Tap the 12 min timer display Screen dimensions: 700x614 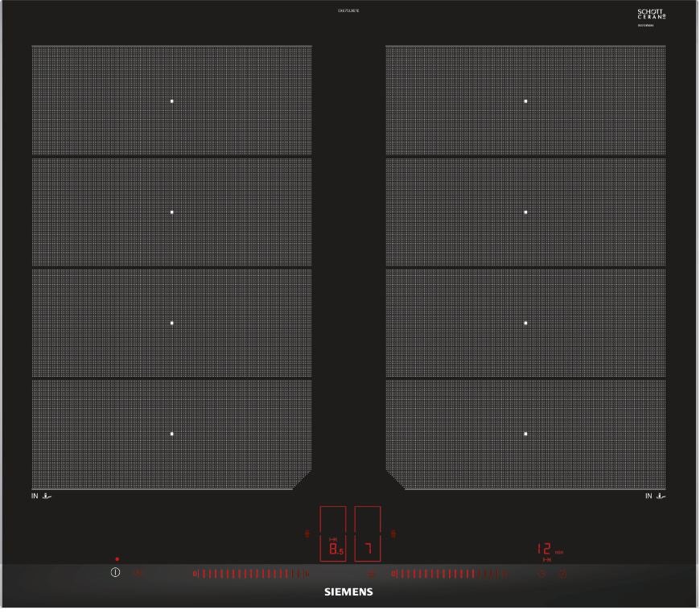pyautogui.click(x=550, y=550)
